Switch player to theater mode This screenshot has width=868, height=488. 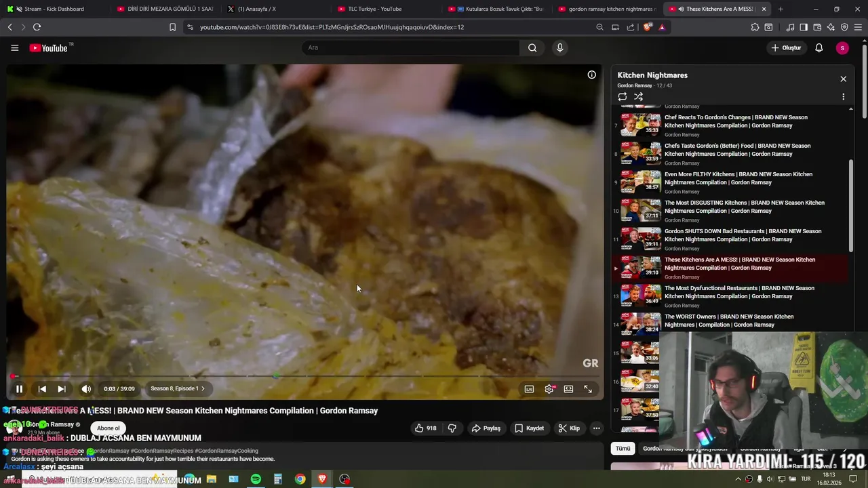(568, 389)
